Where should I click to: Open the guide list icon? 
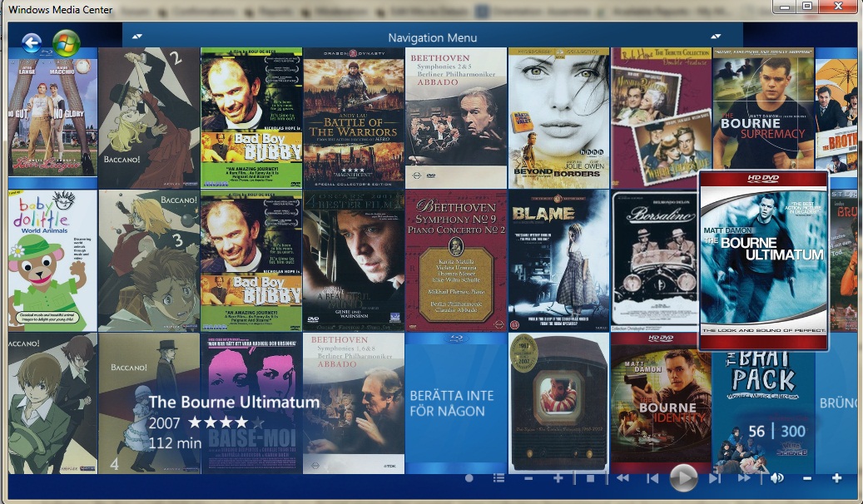pos(498,478)
